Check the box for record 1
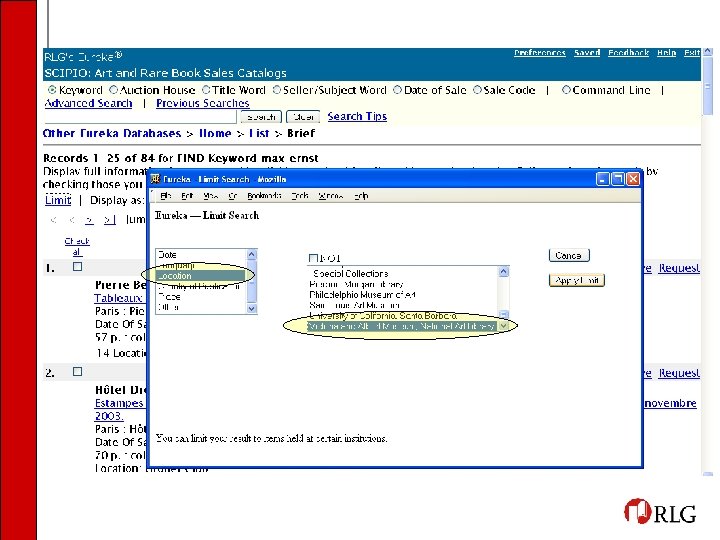 pos(78,266)
